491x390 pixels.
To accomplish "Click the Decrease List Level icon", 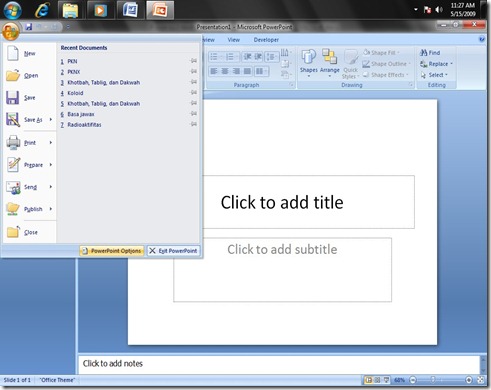I will point(247,57).
